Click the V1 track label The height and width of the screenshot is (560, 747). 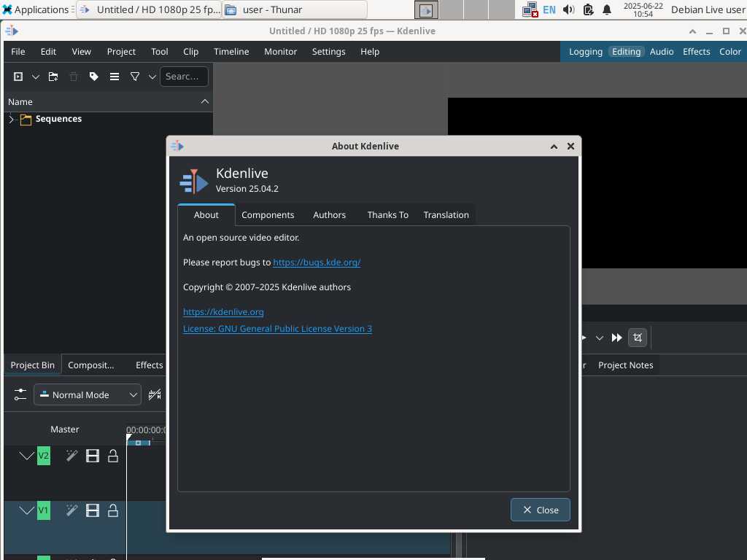pos(43,510)
